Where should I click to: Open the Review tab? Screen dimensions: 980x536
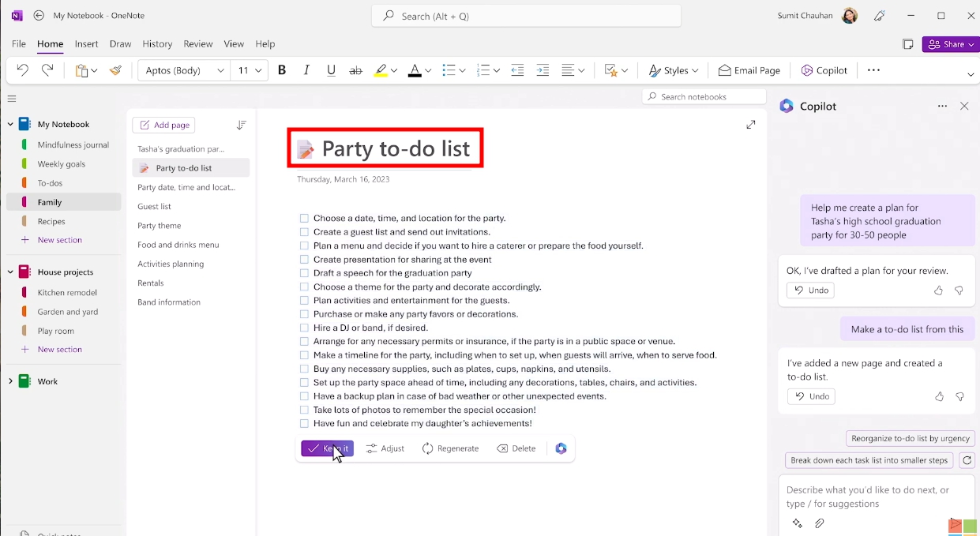[x=197, y=44]
